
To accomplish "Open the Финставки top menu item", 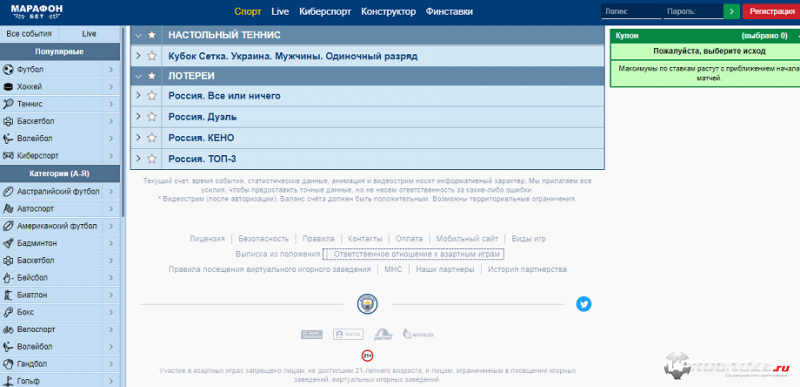I will [x=449, y=11].
